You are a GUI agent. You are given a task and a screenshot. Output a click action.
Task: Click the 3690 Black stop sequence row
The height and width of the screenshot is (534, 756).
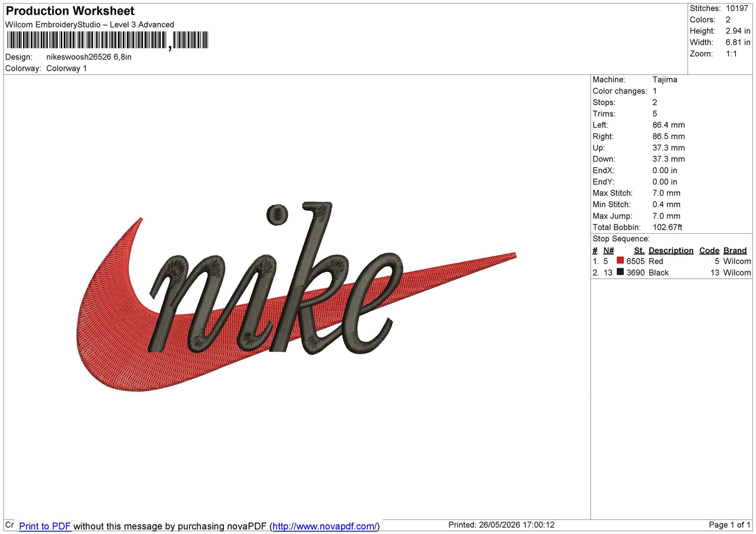672,272
